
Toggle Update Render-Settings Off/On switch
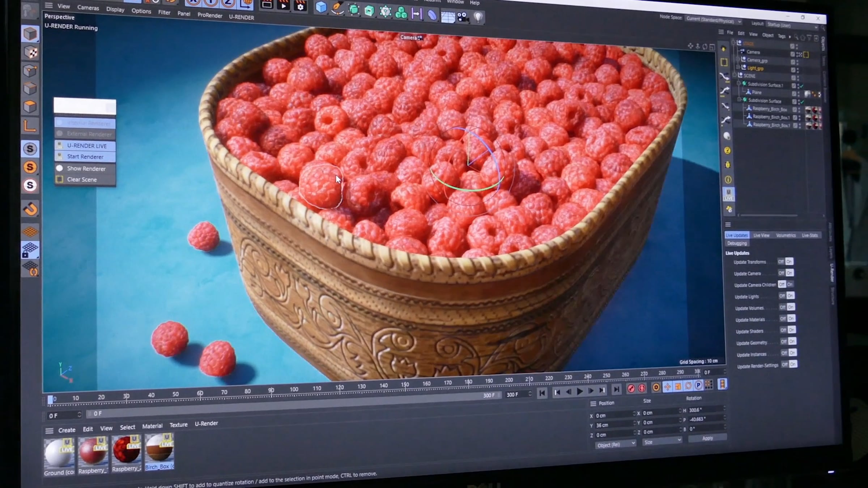789,364
